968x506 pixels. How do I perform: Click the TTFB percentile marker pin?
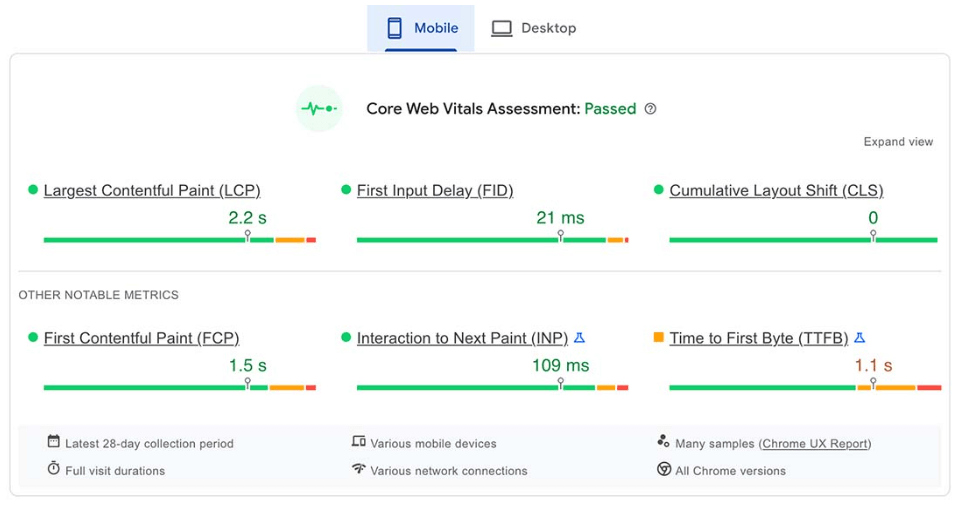pos(873,383)
